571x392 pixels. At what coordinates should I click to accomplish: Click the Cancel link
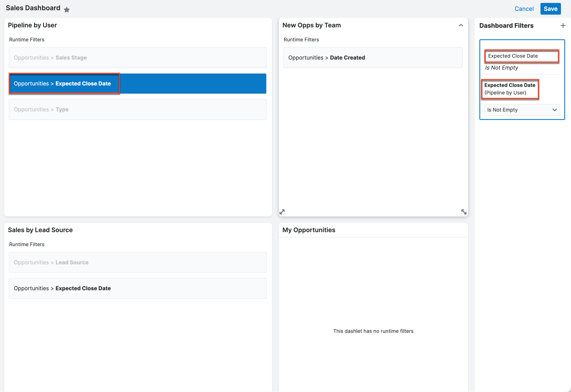tap(524, 9)
